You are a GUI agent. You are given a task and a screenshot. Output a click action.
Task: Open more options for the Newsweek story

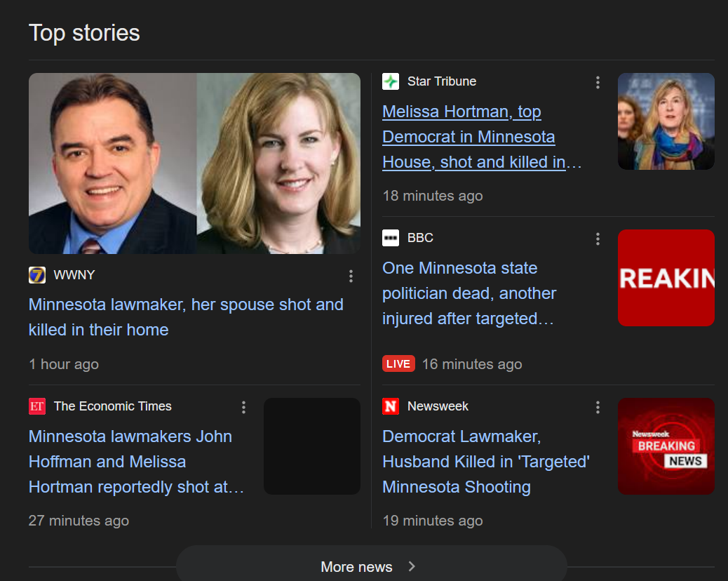[598, 408]
